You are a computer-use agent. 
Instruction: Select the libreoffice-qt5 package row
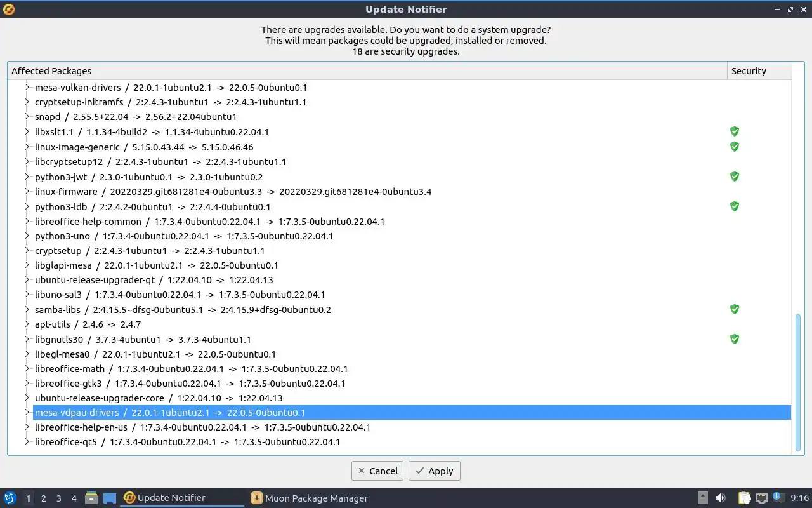point(412,442)
